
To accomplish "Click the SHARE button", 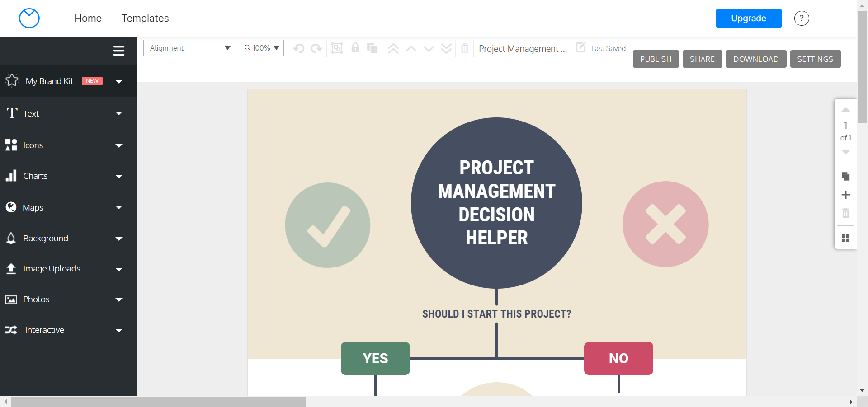I will pos(703,59).
